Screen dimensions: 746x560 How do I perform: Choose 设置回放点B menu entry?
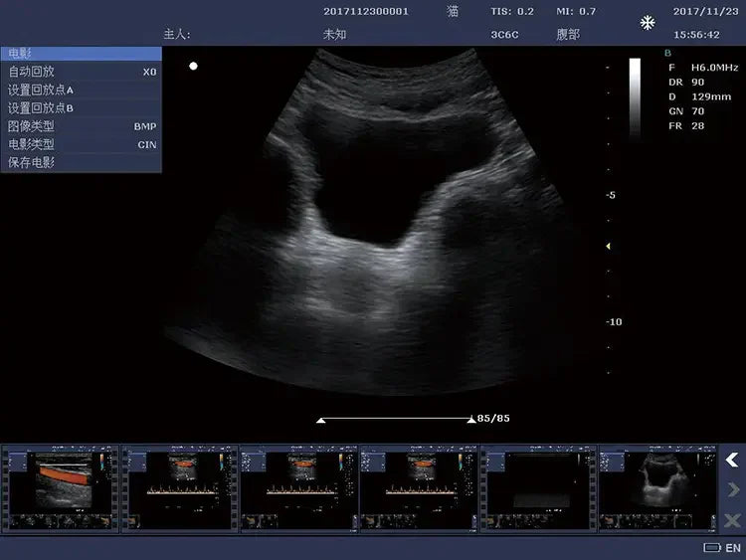tap(81, 107)
